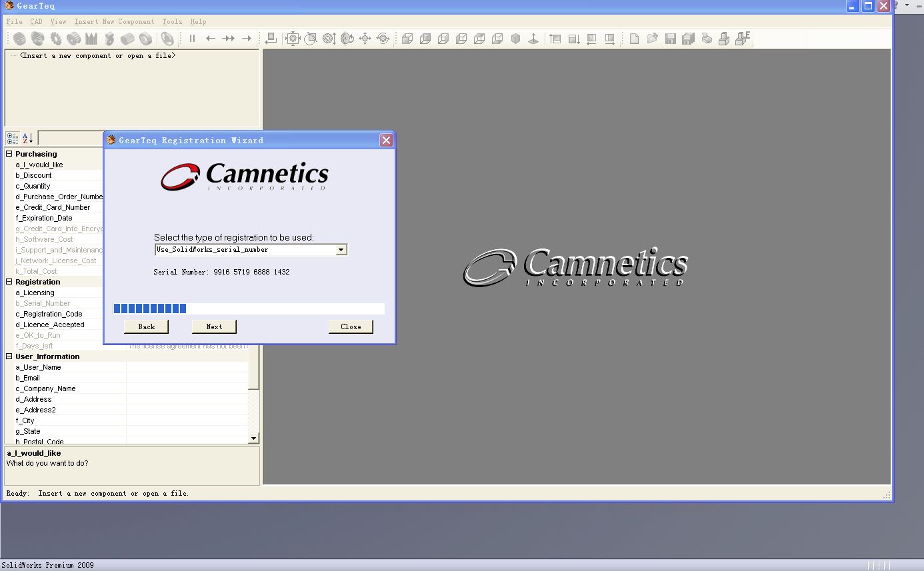Screen dimensions: 924x571
Task: Click the view panel up-arrow icon
Action: pos(555,39)
